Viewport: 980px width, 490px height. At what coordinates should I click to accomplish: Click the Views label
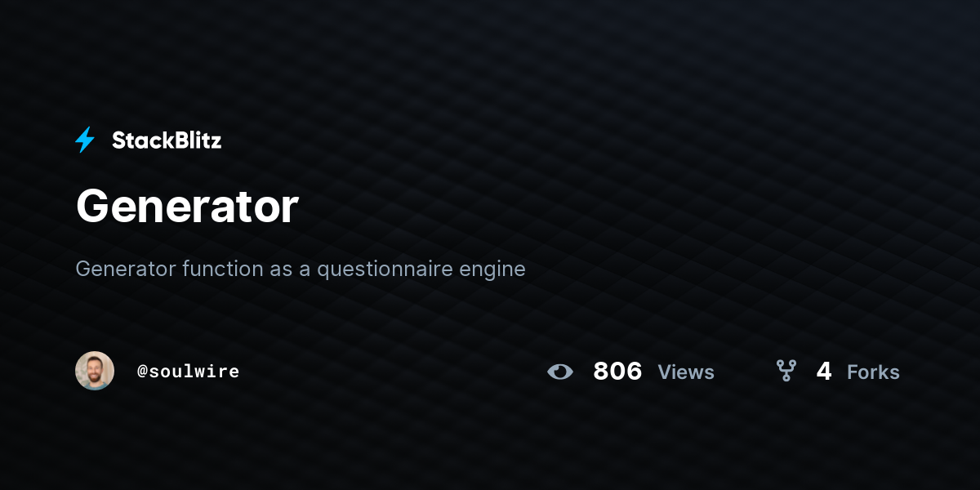click(x=686, y=372)
